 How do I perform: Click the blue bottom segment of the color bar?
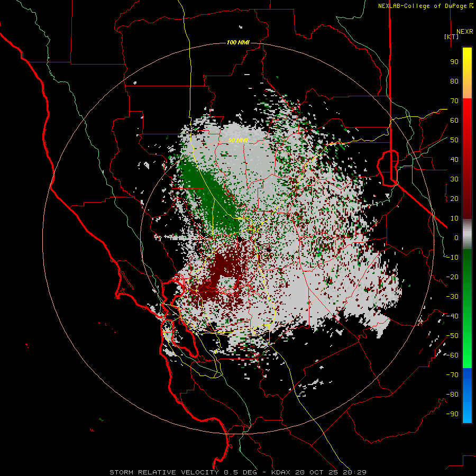(x=467, y=395)
